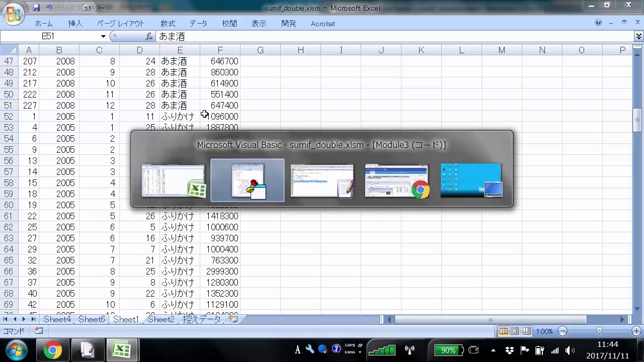The width and height of the screenshot is (644, 362).
Task: Open Customize Quick Access Toolbar dropdown
Action: 103,8
